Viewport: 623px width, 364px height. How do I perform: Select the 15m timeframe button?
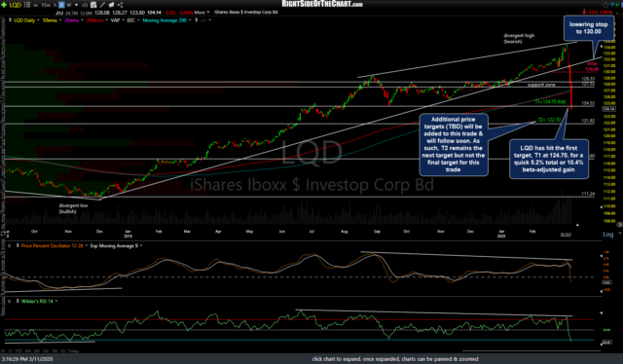[46, 5]
